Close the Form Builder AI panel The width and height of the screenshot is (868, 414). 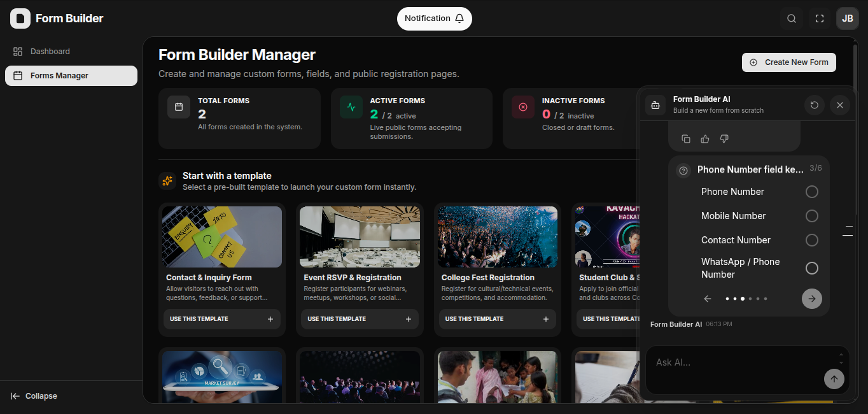840,105
